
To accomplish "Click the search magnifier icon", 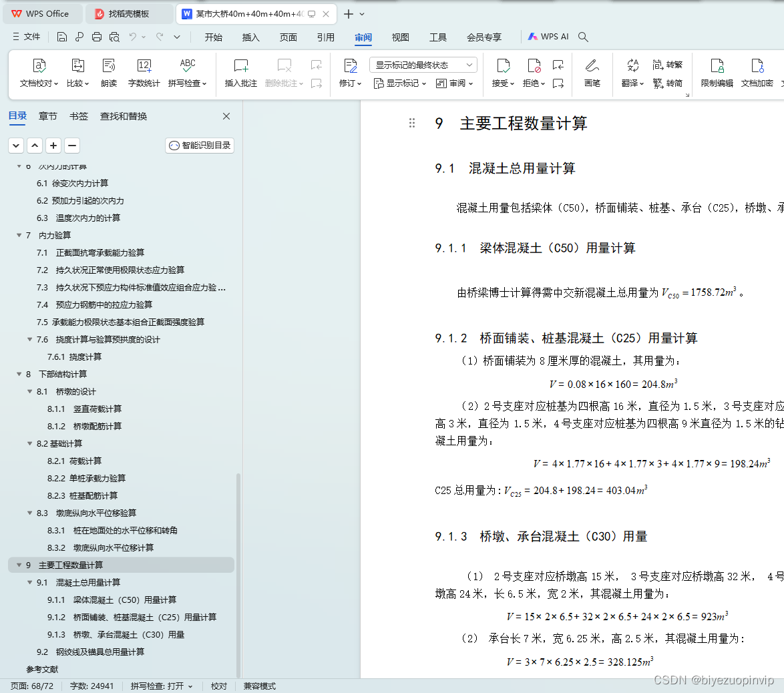I will click(x=583, y=37).
